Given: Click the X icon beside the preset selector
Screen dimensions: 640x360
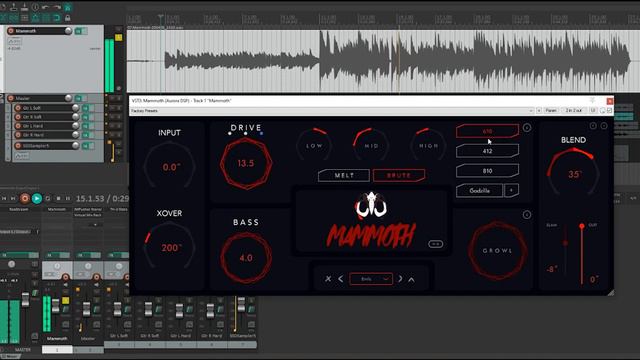Looking at the screenshot, I should pos(328,279).
